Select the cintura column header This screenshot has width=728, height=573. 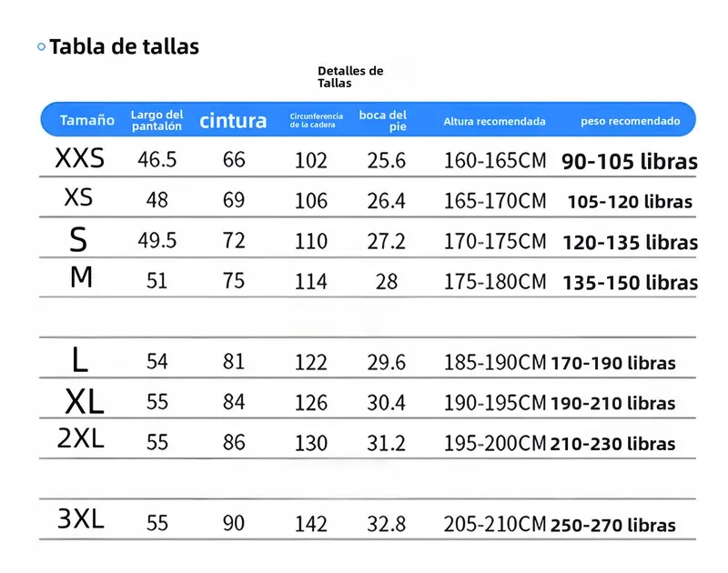point(233,121)
